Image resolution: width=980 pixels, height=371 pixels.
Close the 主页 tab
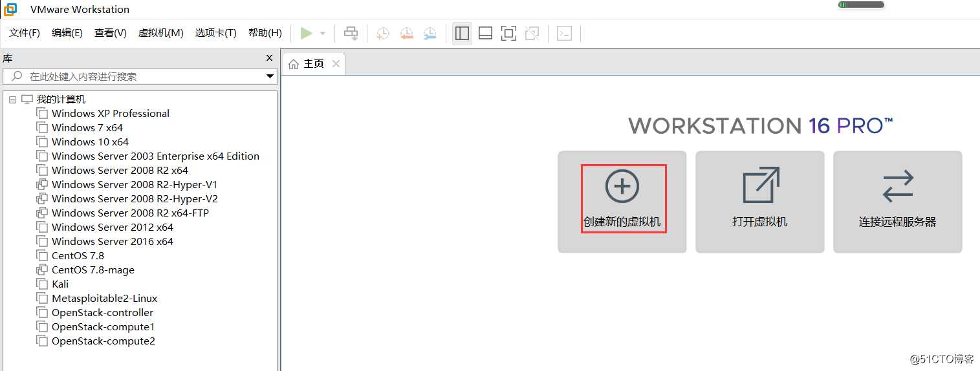coord(336,63)
